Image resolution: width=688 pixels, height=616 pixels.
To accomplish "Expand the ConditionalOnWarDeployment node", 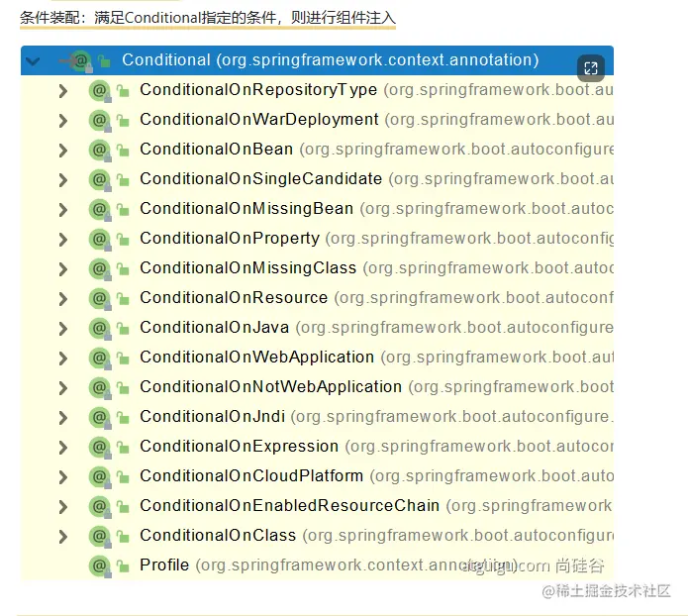I will click(x=63, y=121).
